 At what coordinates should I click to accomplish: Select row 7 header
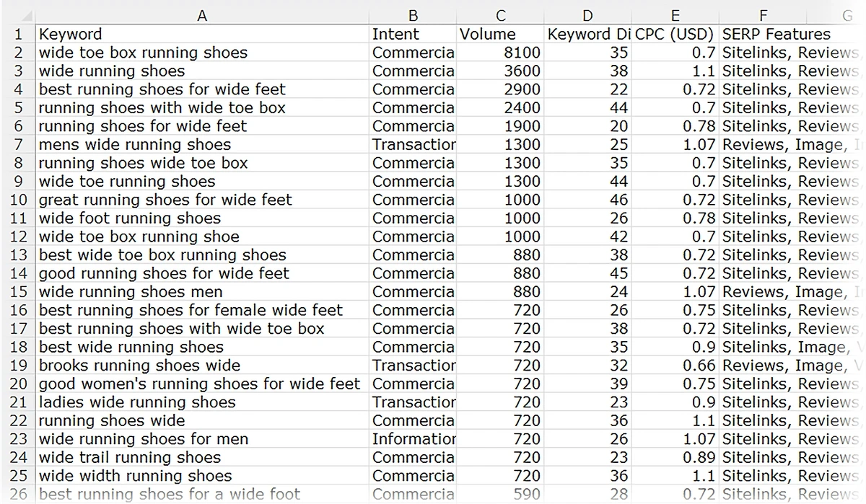pyautogui.click(x=17, y=144)
